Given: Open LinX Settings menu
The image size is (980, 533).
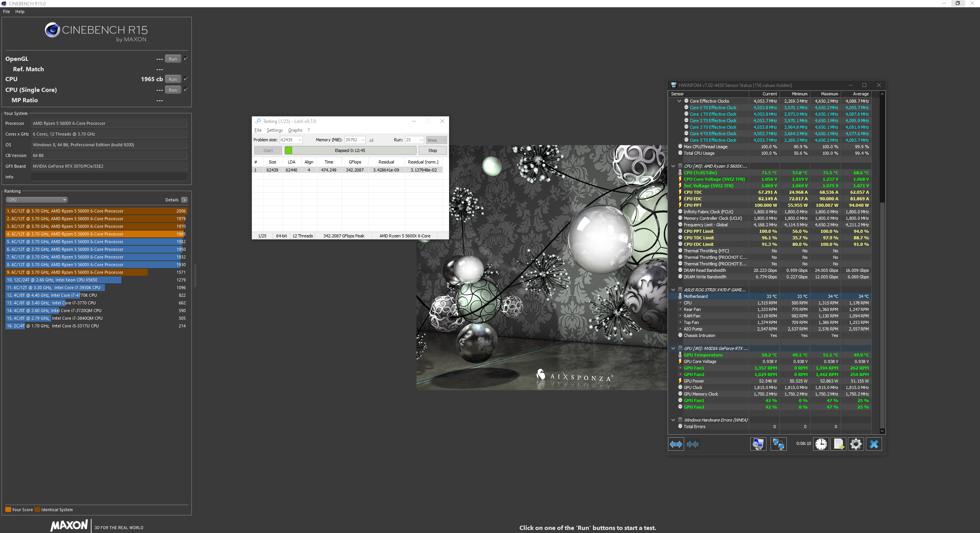Looking at the screenshot, I should [x=274, y=130].
